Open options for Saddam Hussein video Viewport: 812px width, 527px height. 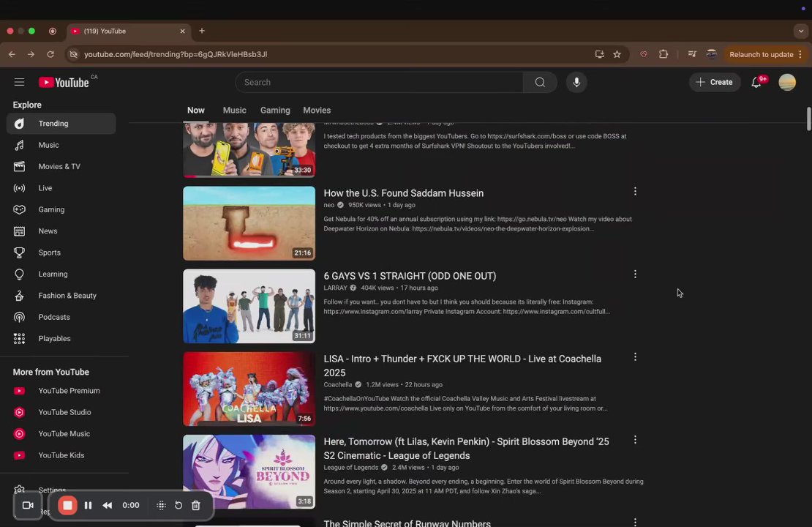point(635,191)
